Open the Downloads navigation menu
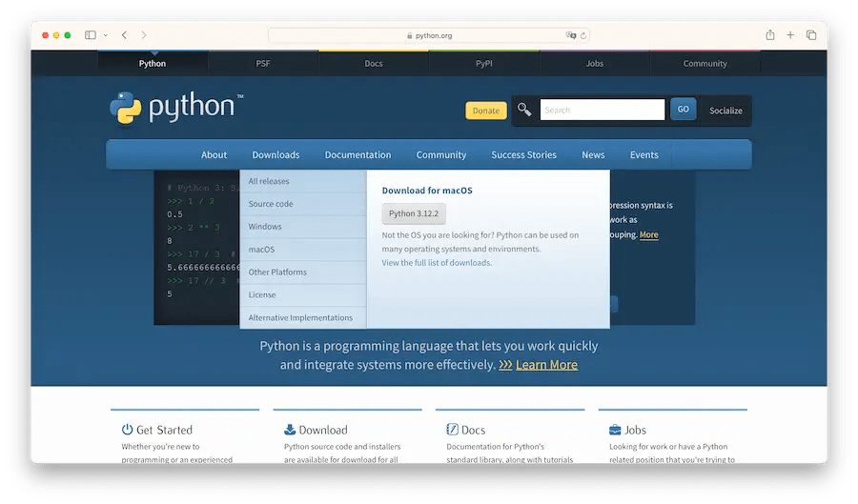858x504 pixels. [x=276, y=154]
